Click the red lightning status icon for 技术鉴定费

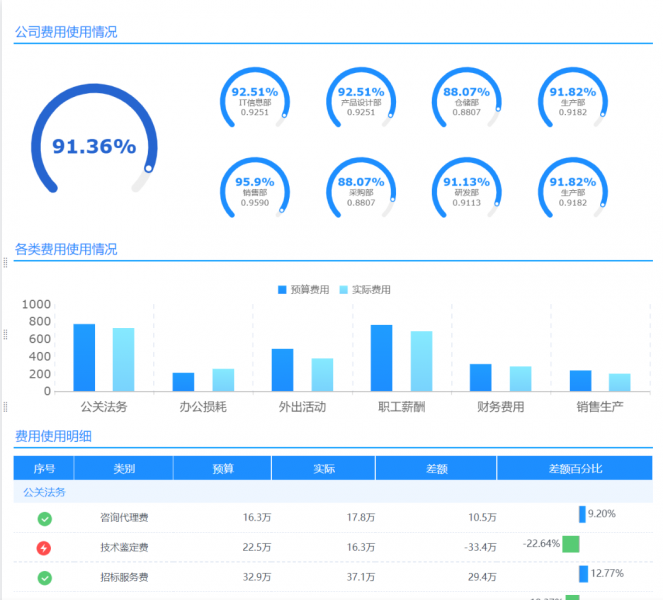(x=44, y=548)
